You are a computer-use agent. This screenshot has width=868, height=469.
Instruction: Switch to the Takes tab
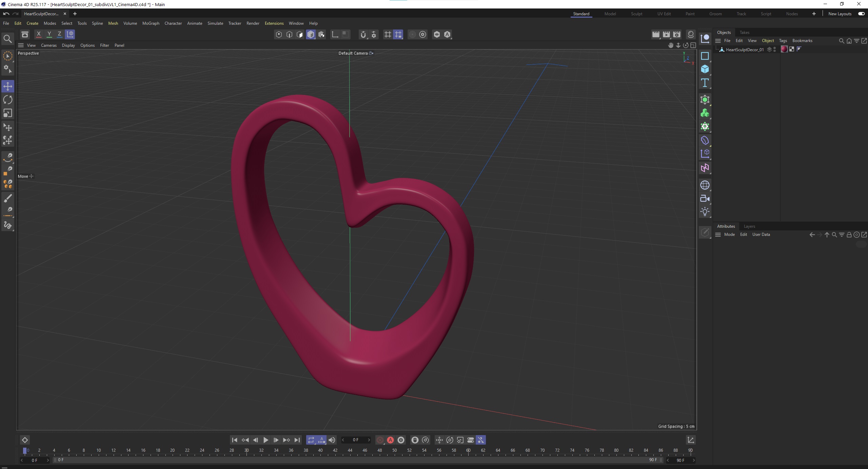[x=744, y=33]
